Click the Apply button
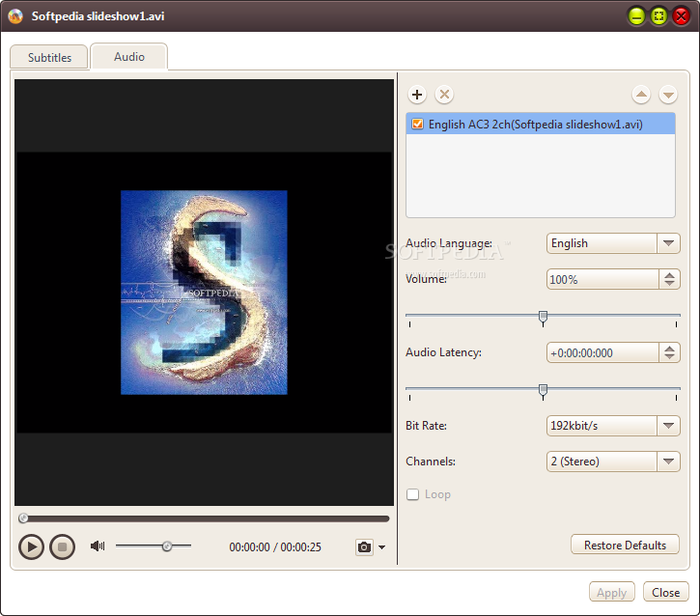Image resolution: width=700 pixels, height=616 pixels. pos(611,592)
